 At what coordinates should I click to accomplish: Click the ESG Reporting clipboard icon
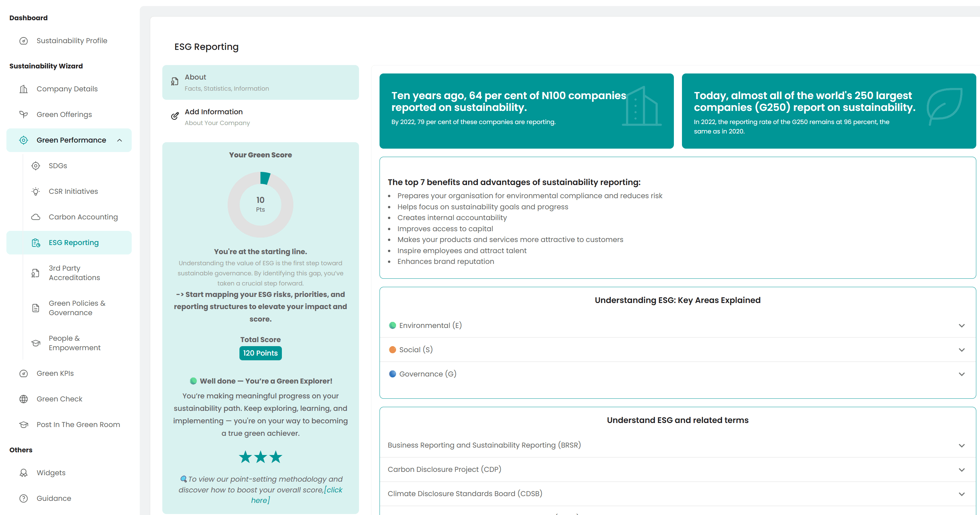point(36,243)
